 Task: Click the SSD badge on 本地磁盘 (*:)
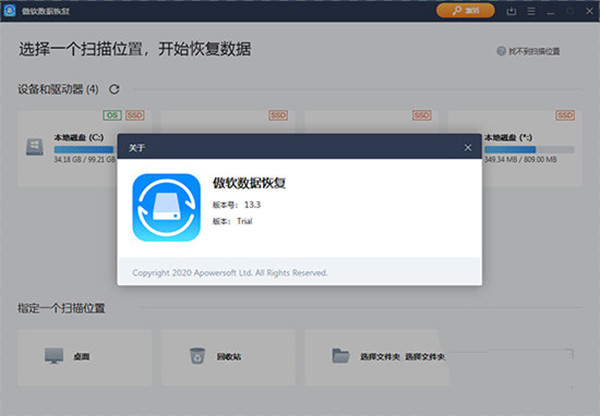tap(565, 115)
